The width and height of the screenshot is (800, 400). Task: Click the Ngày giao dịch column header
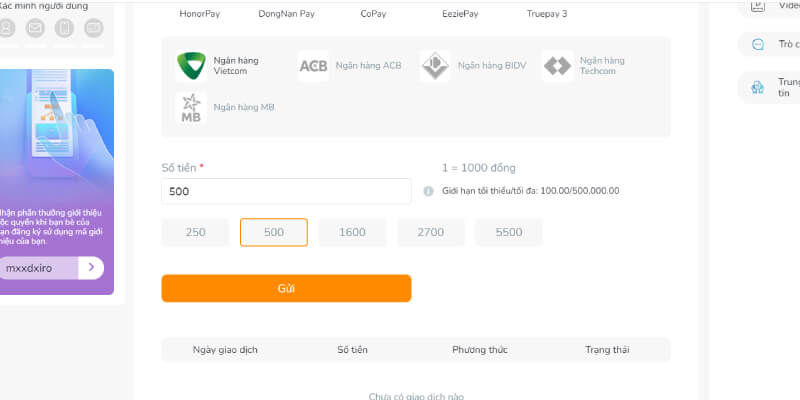(225, 350)
